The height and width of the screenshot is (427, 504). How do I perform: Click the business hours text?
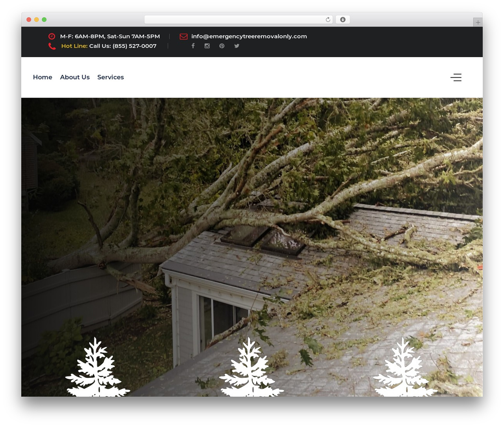pos(110,36)
